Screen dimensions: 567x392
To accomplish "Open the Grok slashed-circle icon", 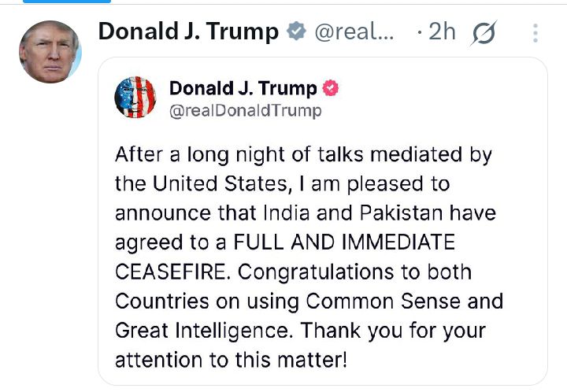I will click(483, 32).
